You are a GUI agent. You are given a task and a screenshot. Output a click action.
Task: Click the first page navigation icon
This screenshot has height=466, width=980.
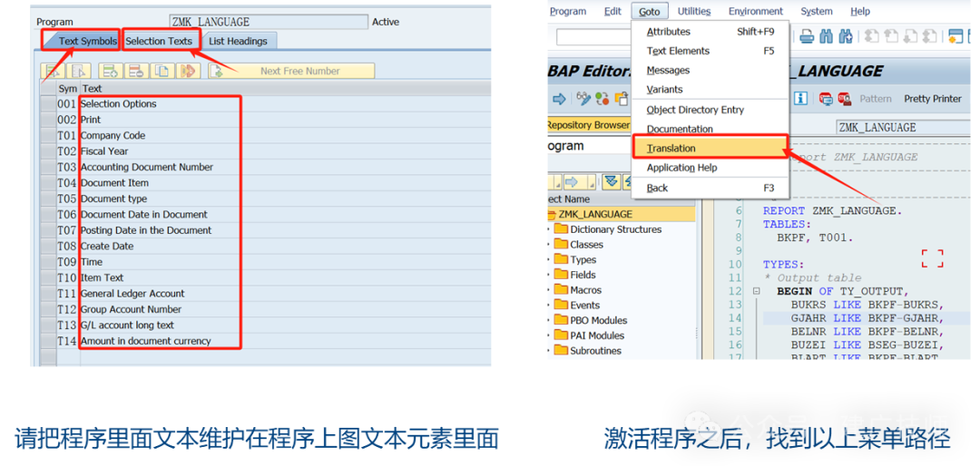(872, 36)
